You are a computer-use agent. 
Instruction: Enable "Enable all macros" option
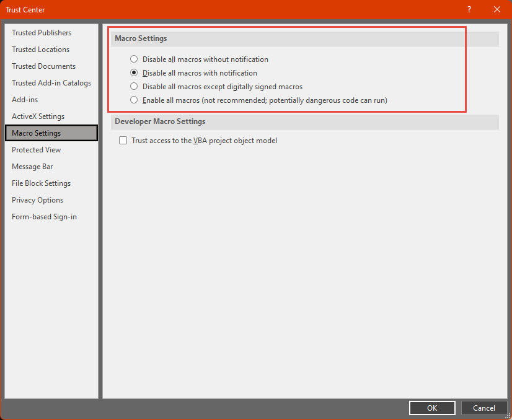click(133, 99)
